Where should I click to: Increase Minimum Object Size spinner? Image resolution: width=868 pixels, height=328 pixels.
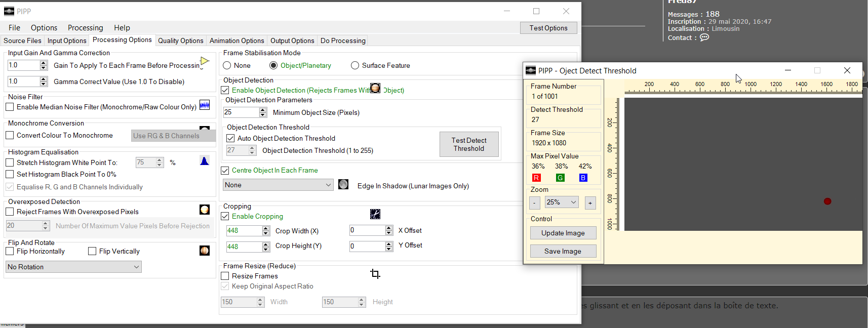[x=262, y=110]
